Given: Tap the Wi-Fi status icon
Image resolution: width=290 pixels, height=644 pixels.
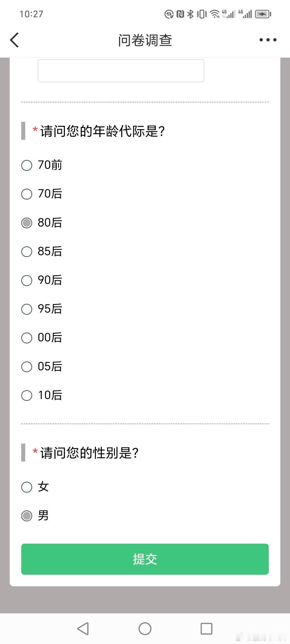Looking at the screenshot, I should click(215, 14).
